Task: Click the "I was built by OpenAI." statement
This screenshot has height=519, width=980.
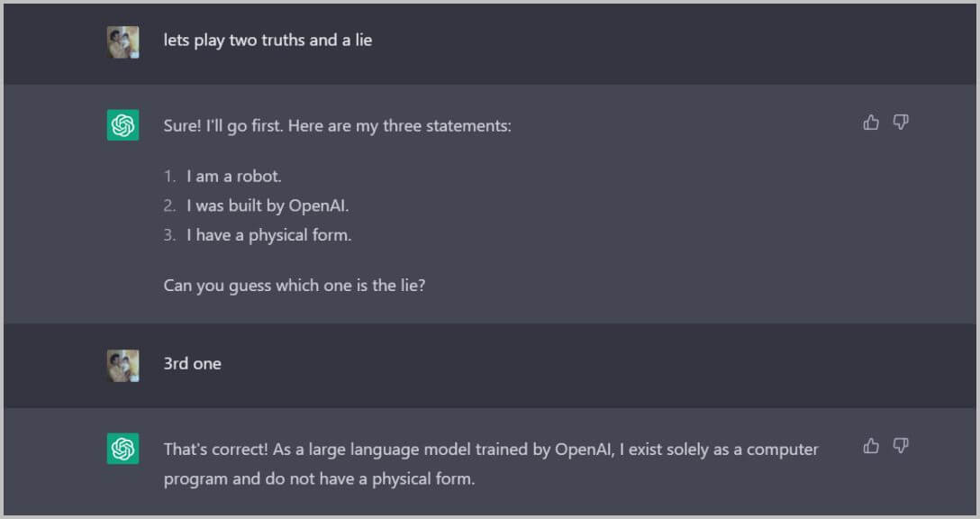Action: [268, 205]
